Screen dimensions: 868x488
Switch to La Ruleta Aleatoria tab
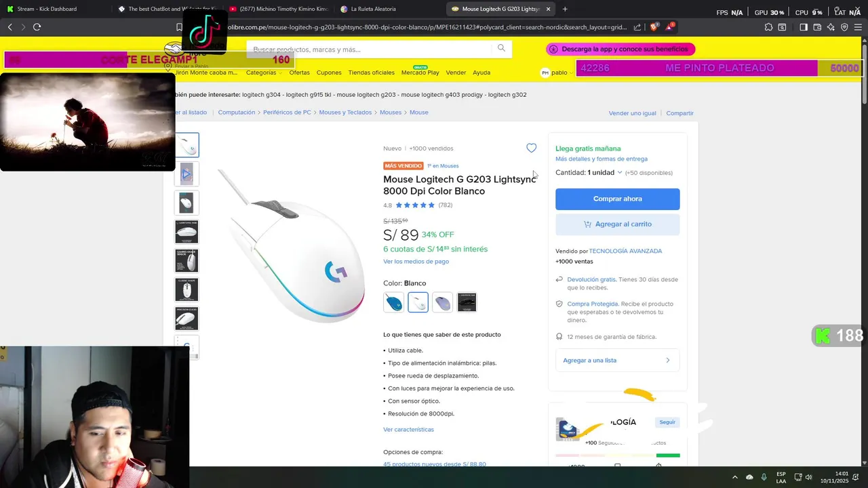tap(373, 9)
